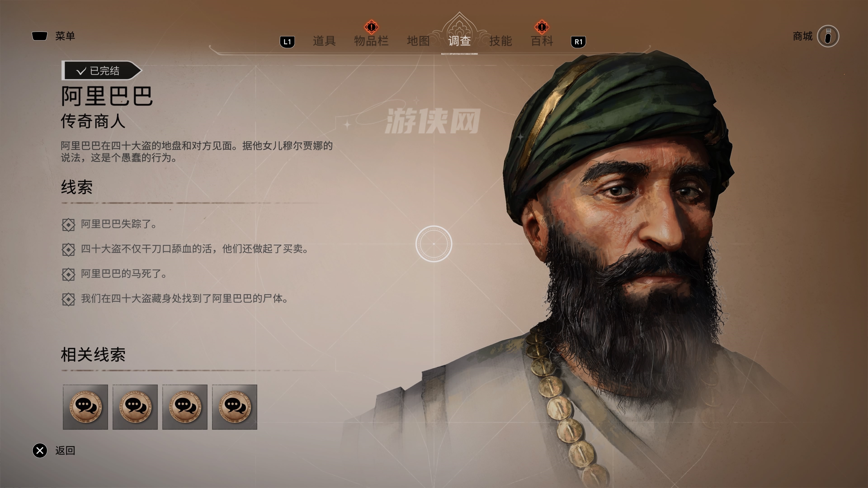Click the alert badge above 物品栏

tap(371, 27)
